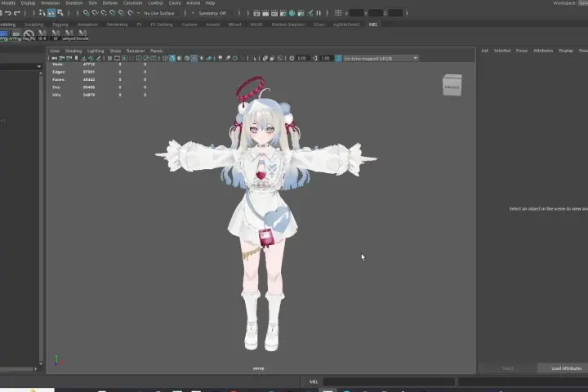Click the X coordinate input field
588x392 pixels.
(x=356, y=13)
